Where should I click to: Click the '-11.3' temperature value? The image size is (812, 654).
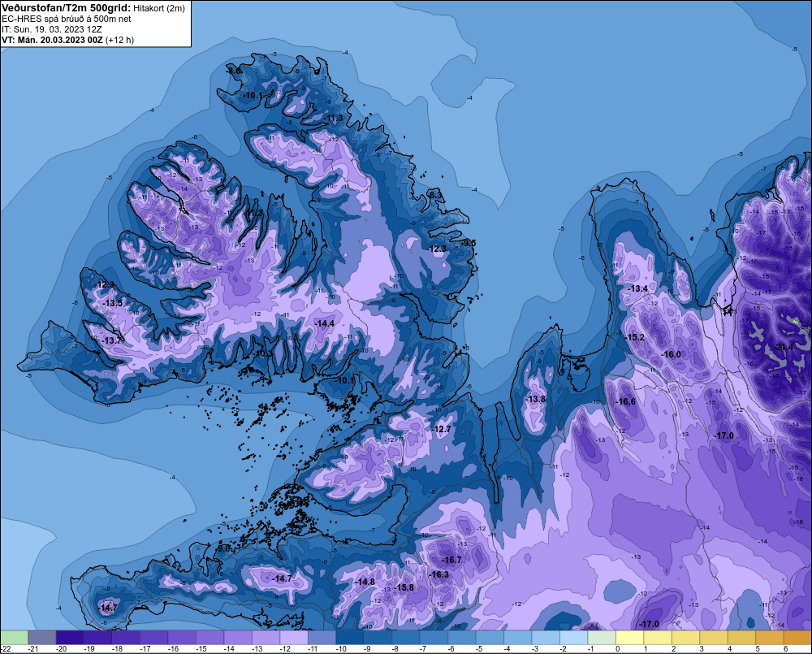pos(334,118)
